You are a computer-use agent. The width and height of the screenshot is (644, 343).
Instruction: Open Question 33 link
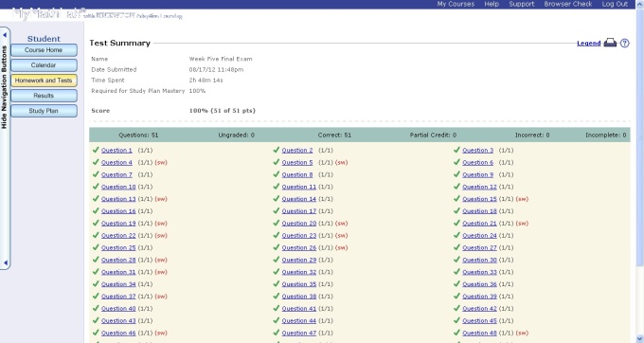[x=479, y=272]
